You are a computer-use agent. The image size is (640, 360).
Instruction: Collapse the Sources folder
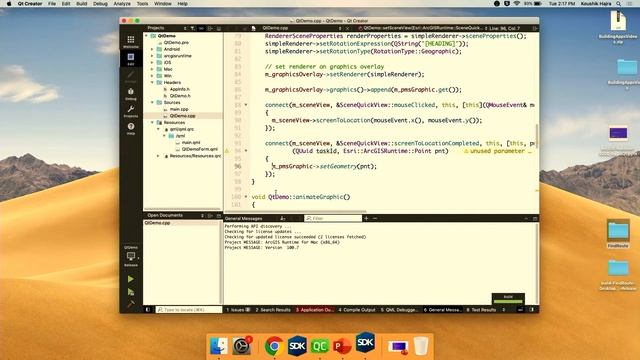click(153, 102)
